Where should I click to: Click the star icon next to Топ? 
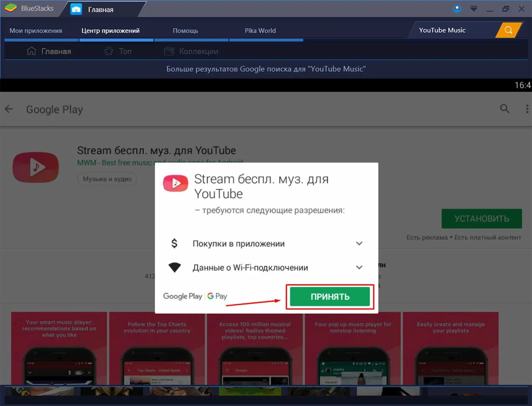pos(109,51)
